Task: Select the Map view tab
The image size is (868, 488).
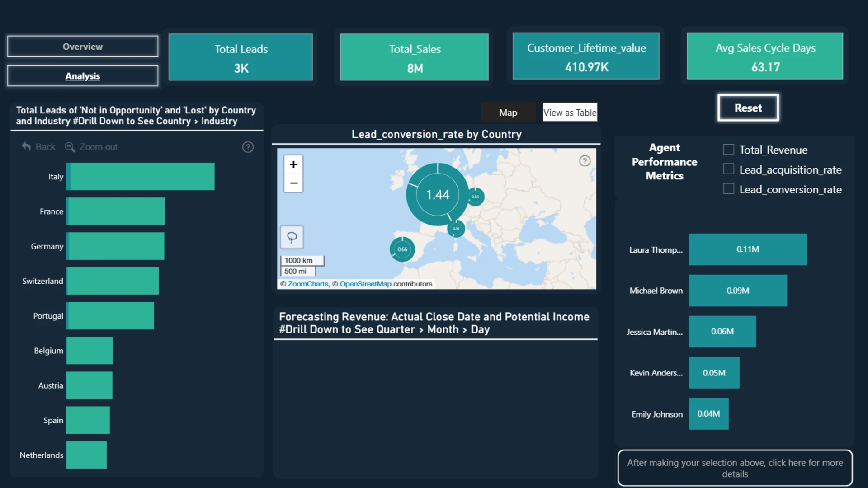Action: pyautogui.click(x=508, y=113)
